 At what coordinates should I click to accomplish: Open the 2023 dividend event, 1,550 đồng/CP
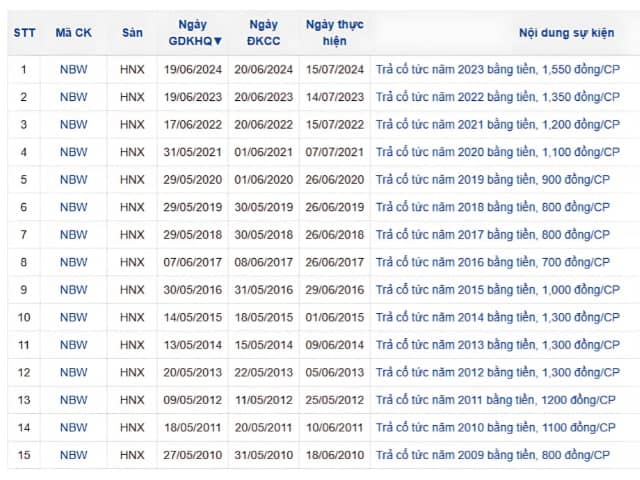tap(498, 69)
